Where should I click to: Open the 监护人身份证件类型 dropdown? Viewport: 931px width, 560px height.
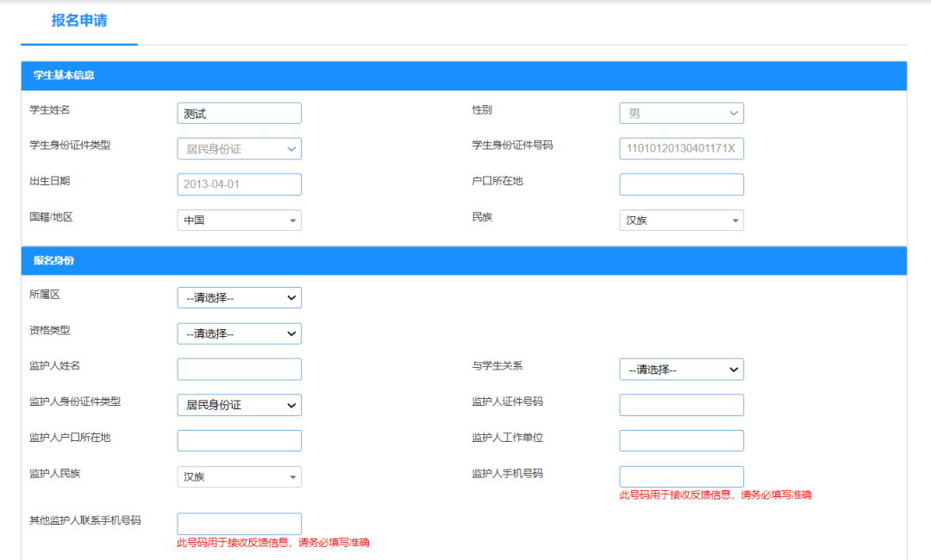click(239, 404)
